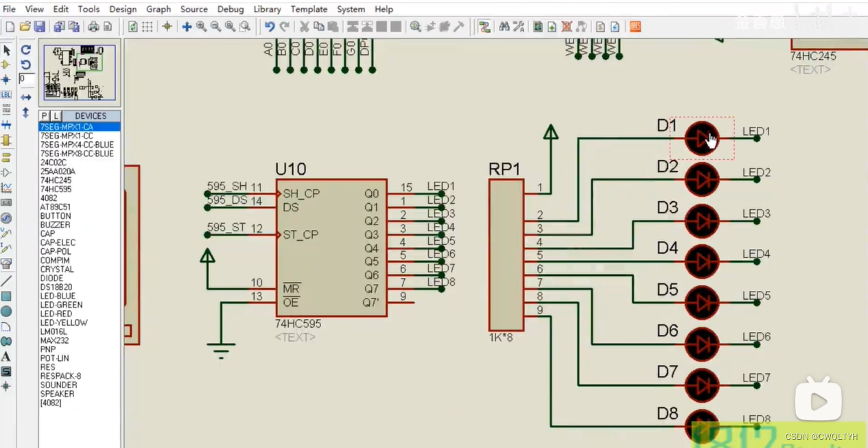Choose the Junction Dot Mode tool
Viewport: 868px width, 448px height.
coord(7,80)
